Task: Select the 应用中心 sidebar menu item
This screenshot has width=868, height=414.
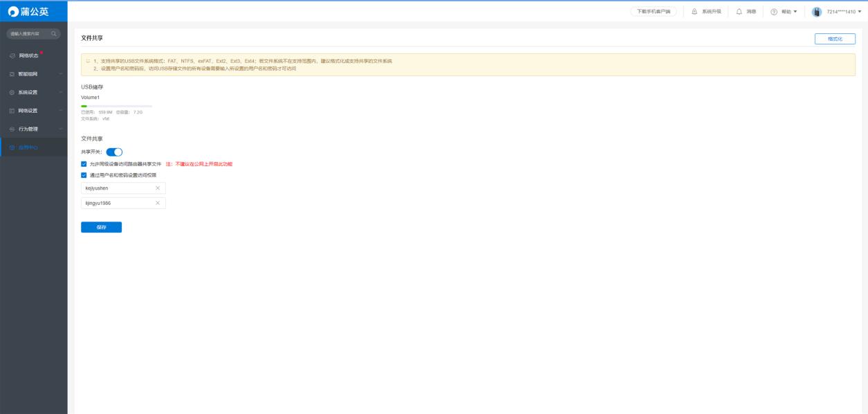Action: click(x=33, y=147)
